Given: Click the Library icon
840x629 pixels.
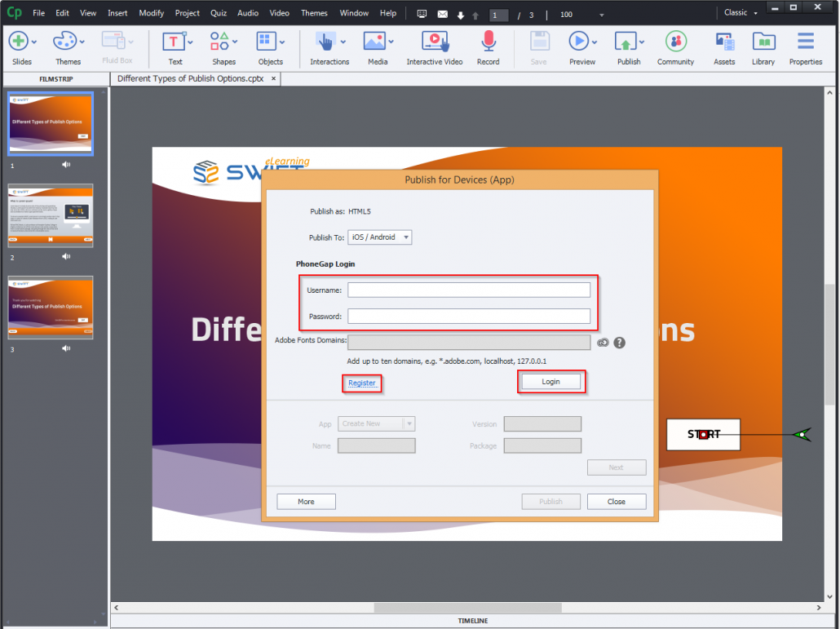Looking at the screenshot, I should [763, 41].
